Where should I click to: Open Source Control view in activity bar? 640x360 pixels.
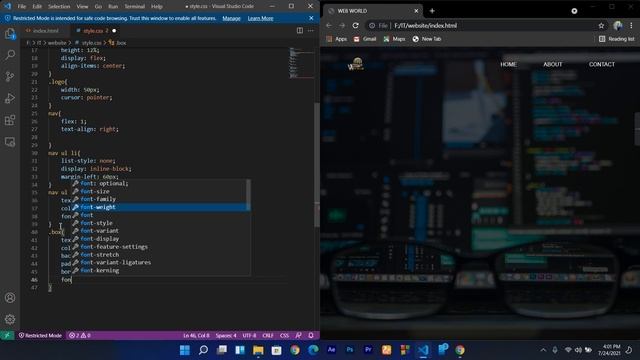[10, 76]
